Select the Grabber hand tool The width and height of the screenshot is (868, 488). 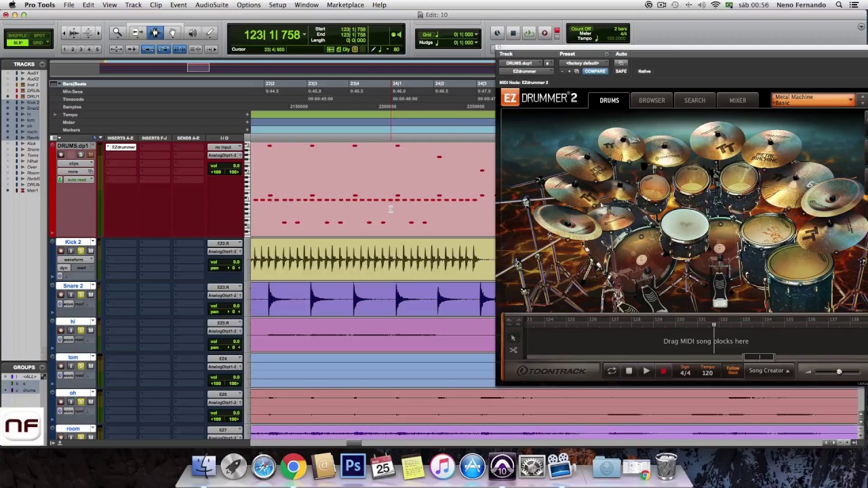(x=173, y=33)
